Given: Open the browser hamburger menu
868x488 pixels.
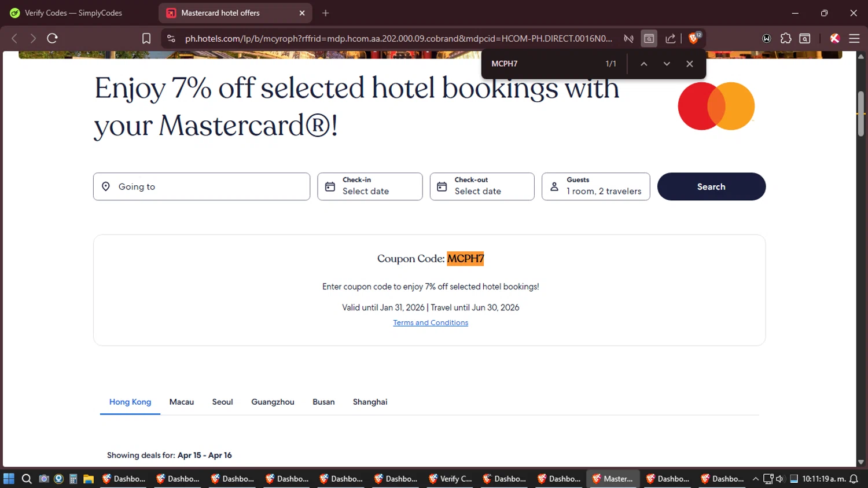Looking at the screenshot, I should click(854, 38).
